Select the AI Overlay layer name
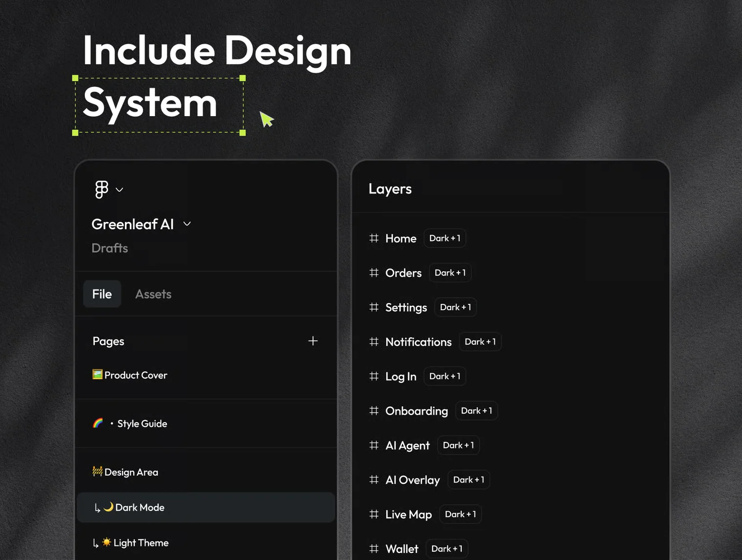Viewport: 742px width, 560px height. click(412, 480)
